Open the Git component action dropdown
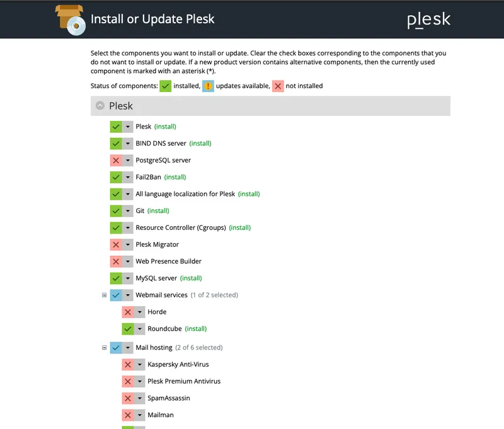Image resolution: width=504 pixels, height=429 pixels. (x=128, y=210)
